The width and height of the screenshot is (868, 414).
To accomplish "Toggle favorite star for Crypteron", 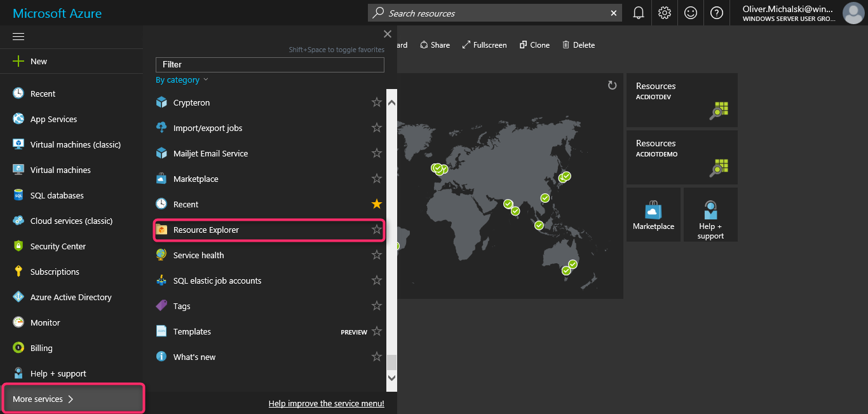I will click(x=377, y=102).
